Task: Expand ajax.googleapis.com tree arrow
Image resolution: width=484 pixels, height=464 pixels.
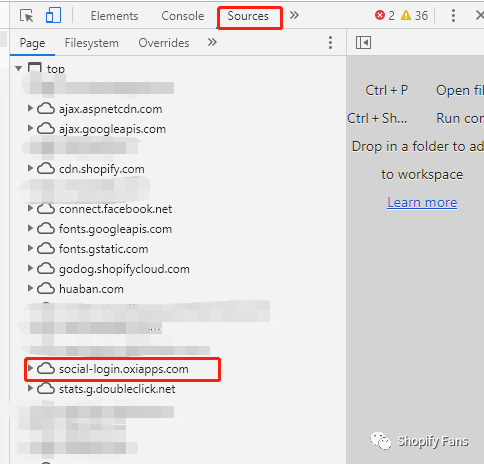Action: coord(30,128)
